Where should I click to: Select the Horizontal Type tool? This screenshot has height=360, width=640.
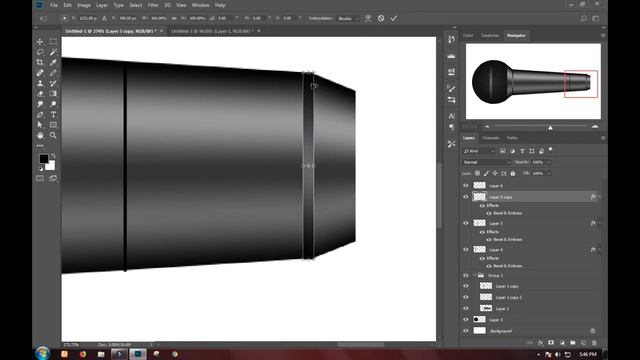53,115
